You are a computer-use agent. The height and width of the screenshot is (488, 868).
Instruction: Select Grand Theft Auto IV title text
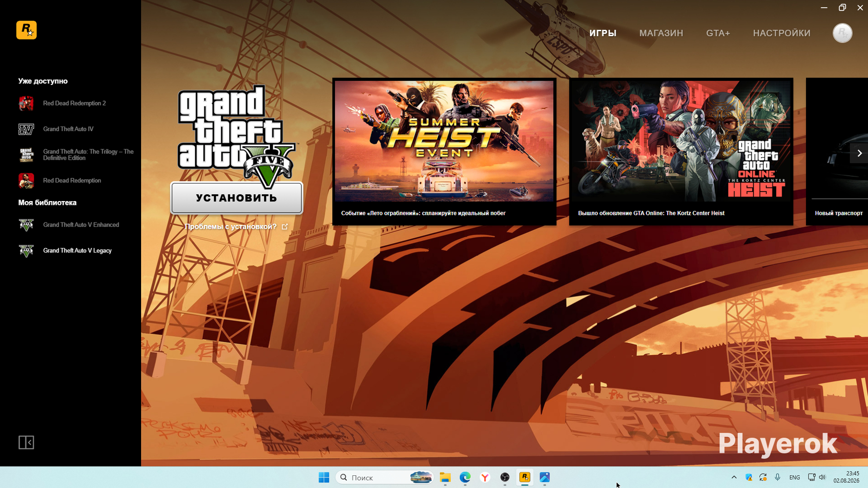click(68, 129)
